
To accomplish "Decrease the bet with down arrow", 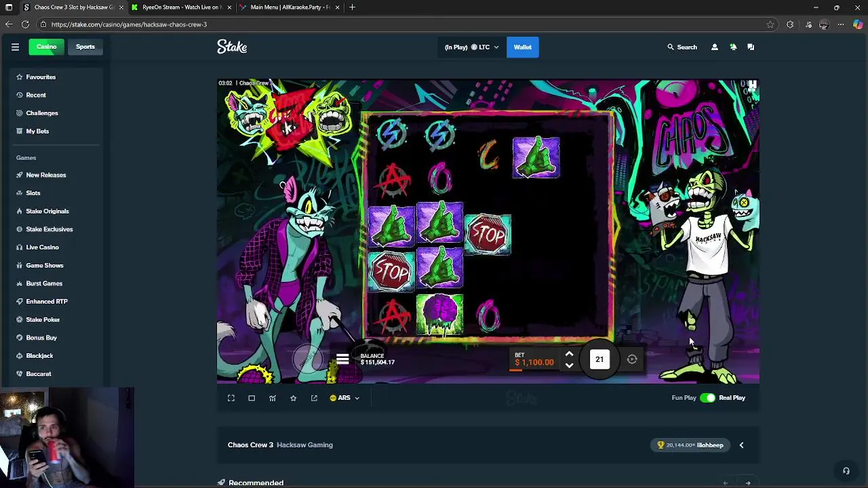I will pyautogui.click(x=569, y=366).
